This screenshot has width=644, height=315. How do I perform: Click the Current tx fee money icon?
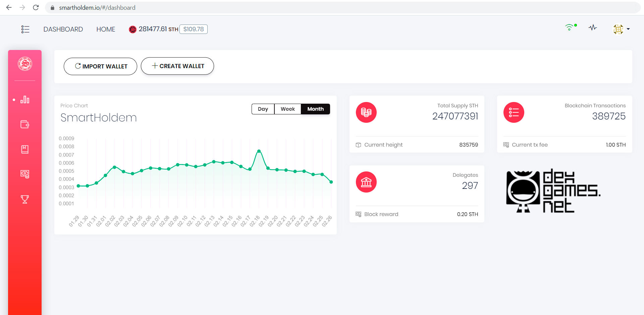coord(506,145)
